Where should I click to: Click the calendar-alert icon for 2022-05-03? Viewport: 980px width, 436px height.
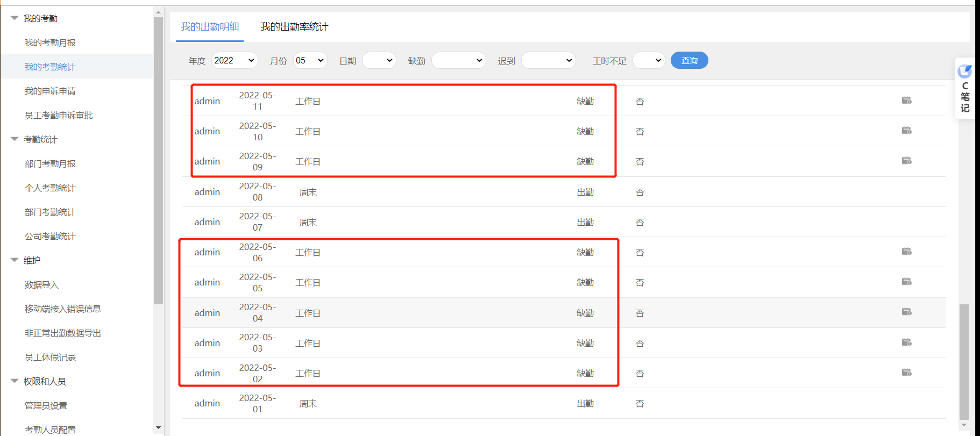point(906,342)
